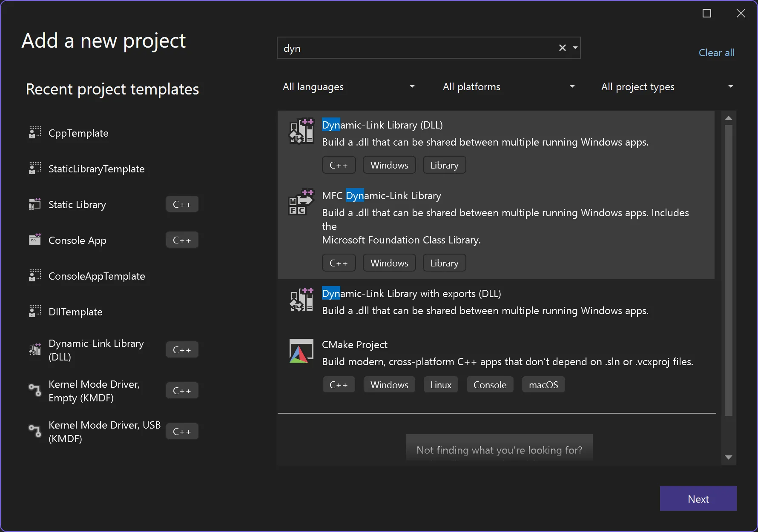Click the MFC Dynamic-Link Library result icon
The image size is (758, 532).
(x=301, y=202)
